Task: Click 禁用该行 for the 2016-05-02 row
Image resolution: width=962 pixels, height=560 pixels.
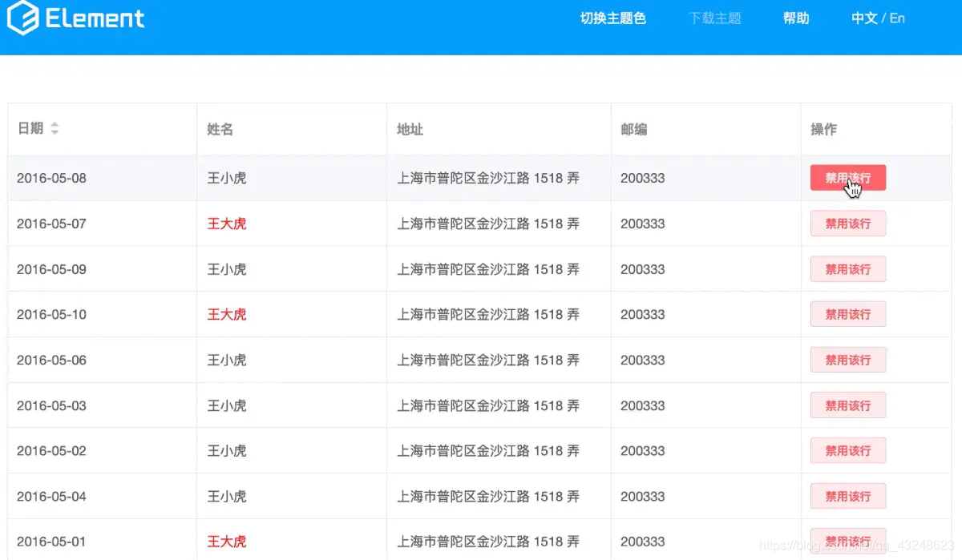Action: 847,450
